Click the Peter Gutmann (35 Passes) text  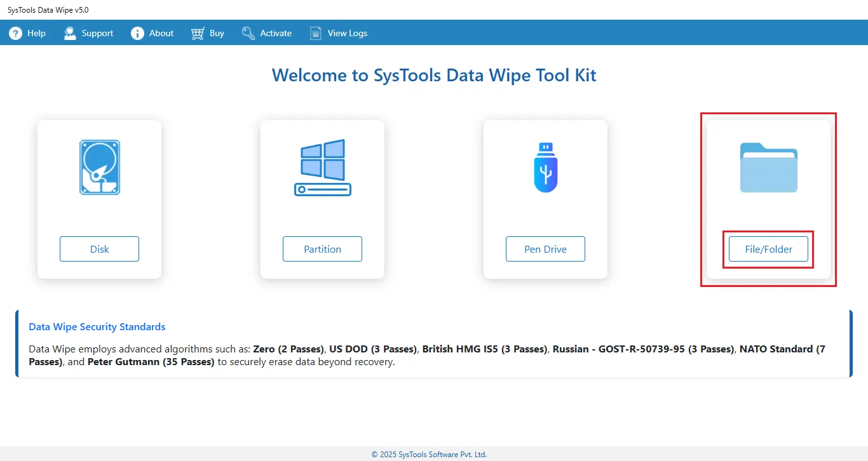point(151,362)
